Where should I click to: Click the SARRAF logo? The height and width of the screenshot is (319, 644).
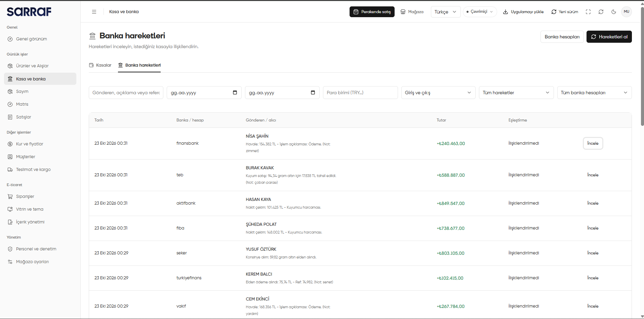click(x=29, y=12)
